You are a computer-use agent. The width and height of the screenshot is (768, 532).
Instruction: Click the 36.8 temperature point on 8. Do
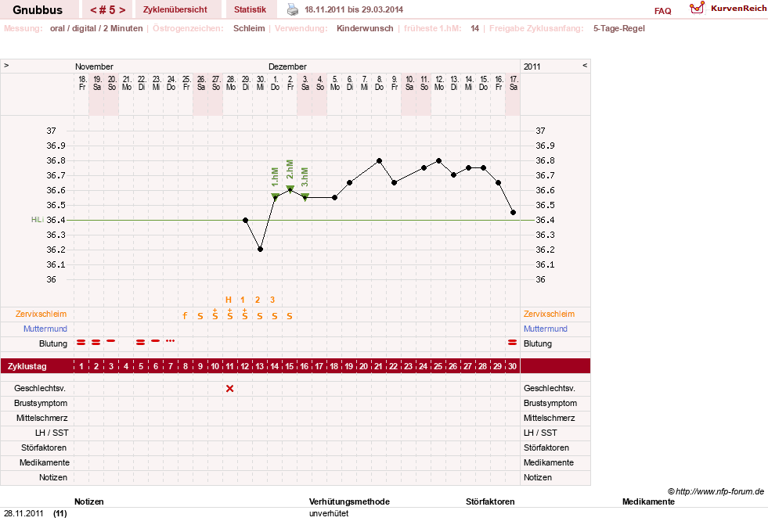(379, 160)
